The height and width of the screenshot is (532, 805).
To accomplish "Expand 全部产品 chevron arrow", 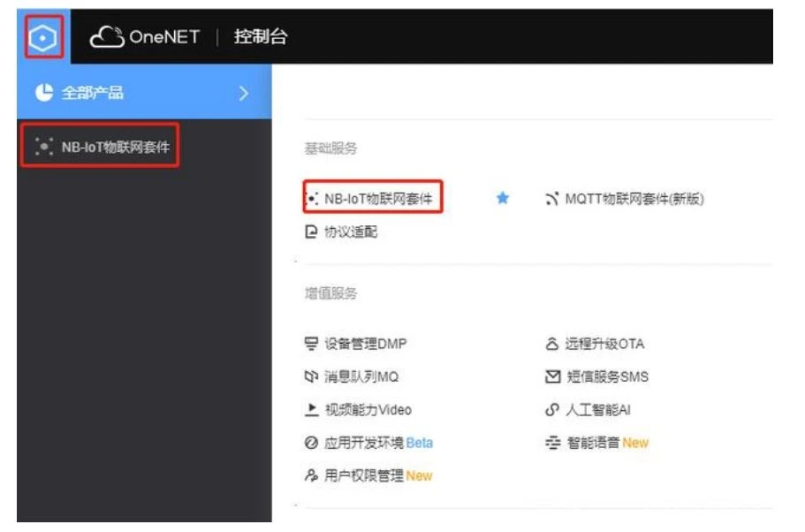I will point(244,94).
